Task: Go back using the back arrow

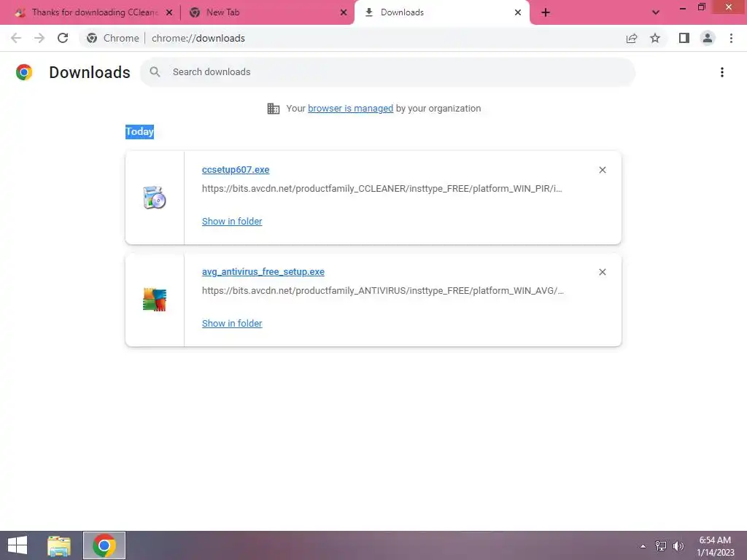Action: (16, 38)
